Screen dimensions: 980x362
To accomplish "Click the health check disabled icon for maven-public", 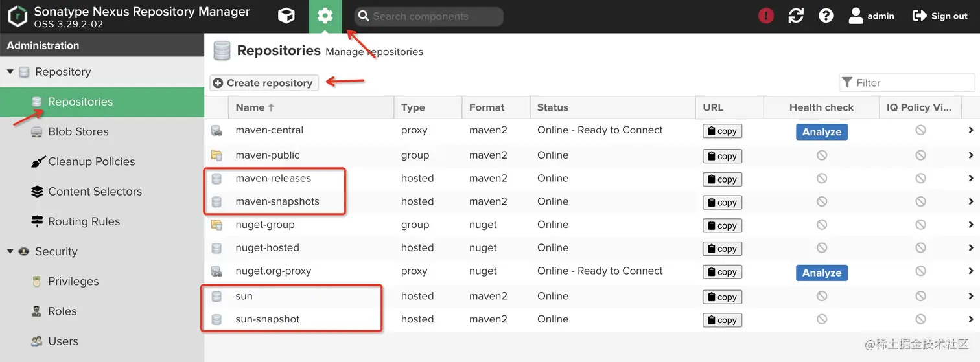I will click(821, 155).
